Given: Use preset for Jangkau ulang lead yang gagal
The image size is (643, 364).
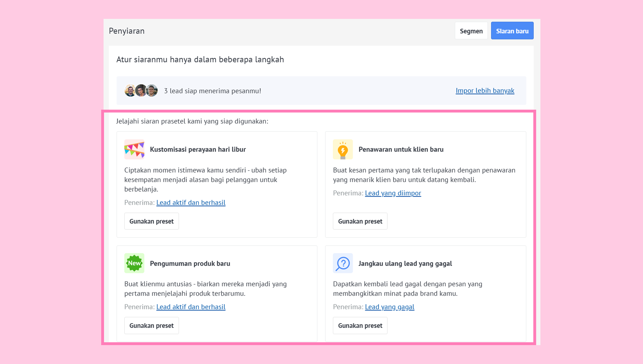Looking at the screenshot, I should pos(360,325).
